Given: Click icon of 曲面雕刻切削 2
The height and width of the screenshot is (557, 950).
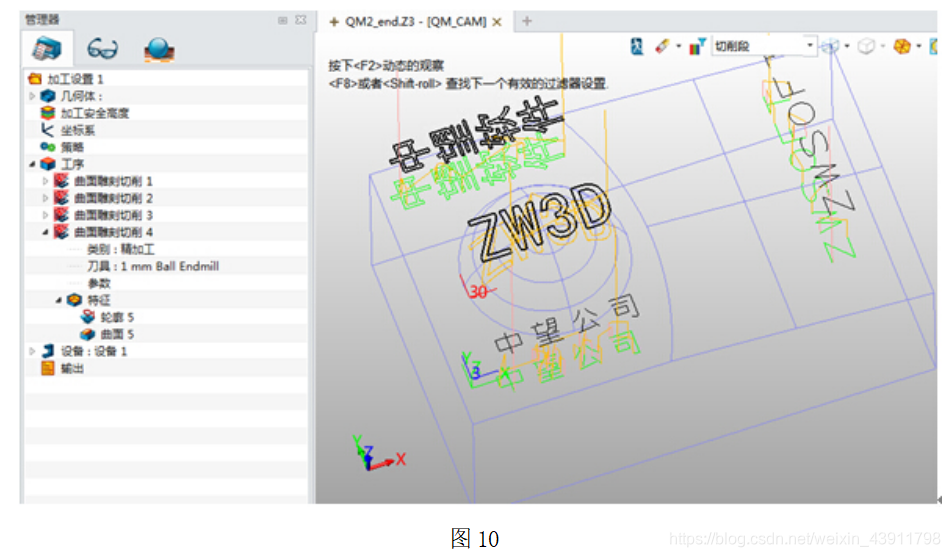Looking at the screenshot, I should 61,198.
